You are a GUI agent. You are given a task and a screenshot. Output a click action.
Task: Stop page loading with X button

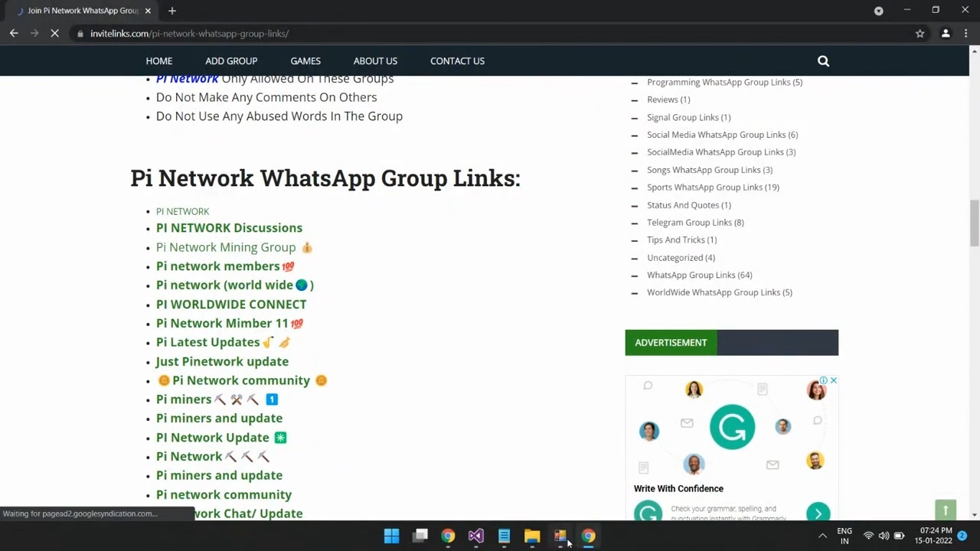point(55,34)
